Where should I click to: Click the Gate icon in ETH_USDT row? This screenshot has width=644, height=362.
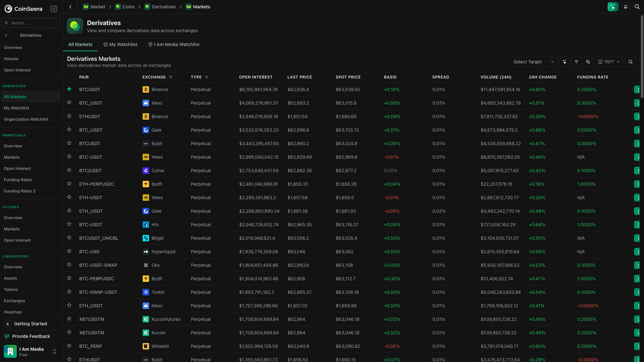point(146,211)
